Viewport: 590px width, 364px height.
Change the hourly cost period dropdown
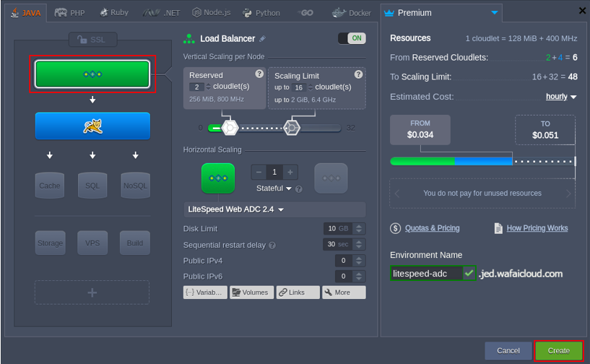pos(561,97)
